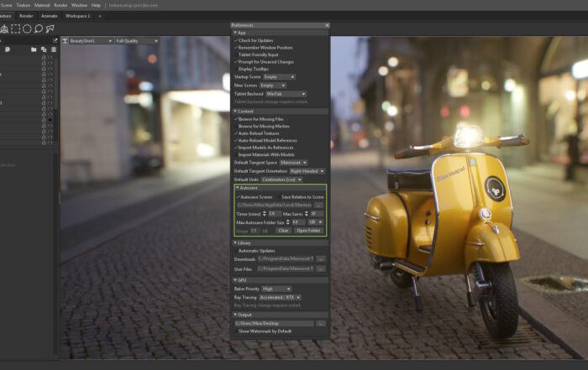The height and width of the screenshot is (370, 588).
Task: Open the Tablet Backend dropdown
Action: [x=286, y=94]
